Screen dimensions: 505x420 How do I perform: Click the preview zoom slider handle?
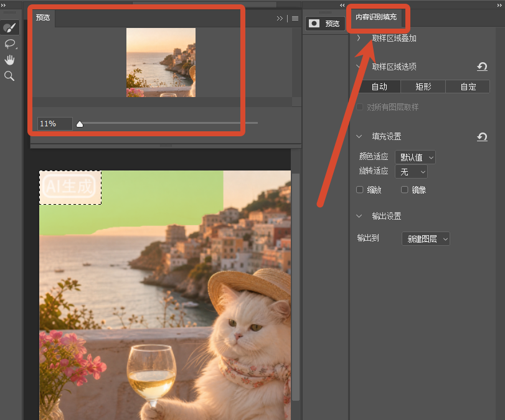click(80, 124)
